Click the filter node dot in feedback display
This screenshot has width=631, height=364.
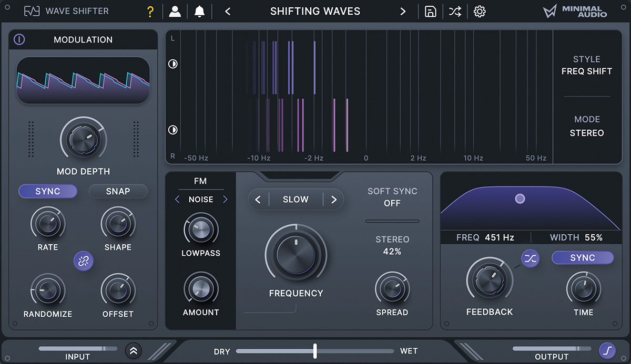click(x=520, y=199)
